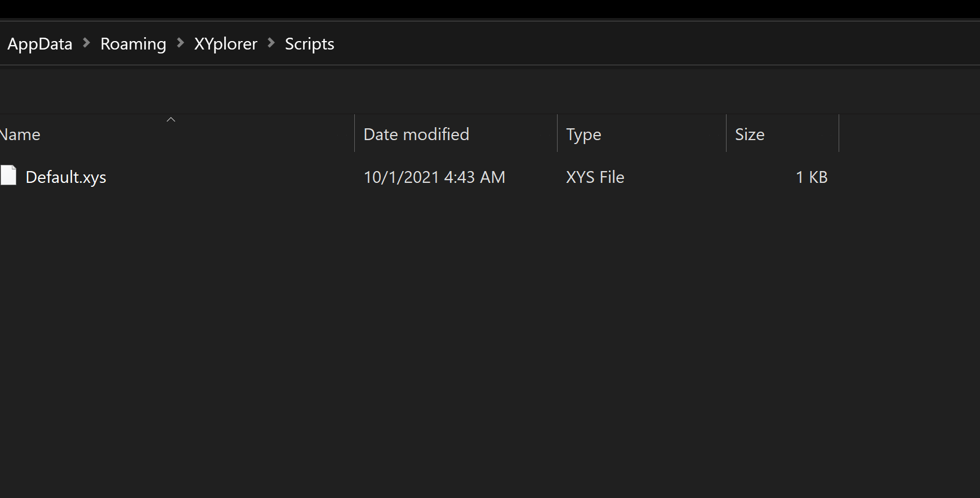Click the Scripts breadcrumb to refresh folder
Viewport: 980px width, 498px height.
[x=309, y=43]
